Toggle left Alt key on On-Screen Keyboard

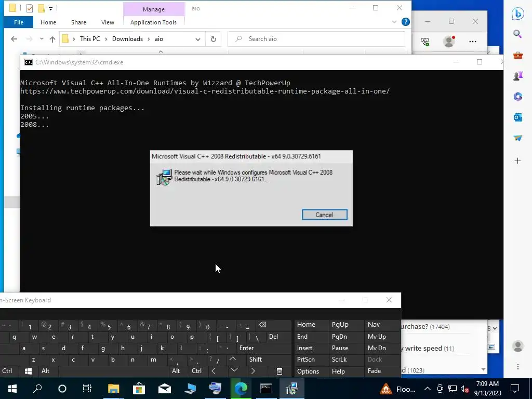point(46,371)
